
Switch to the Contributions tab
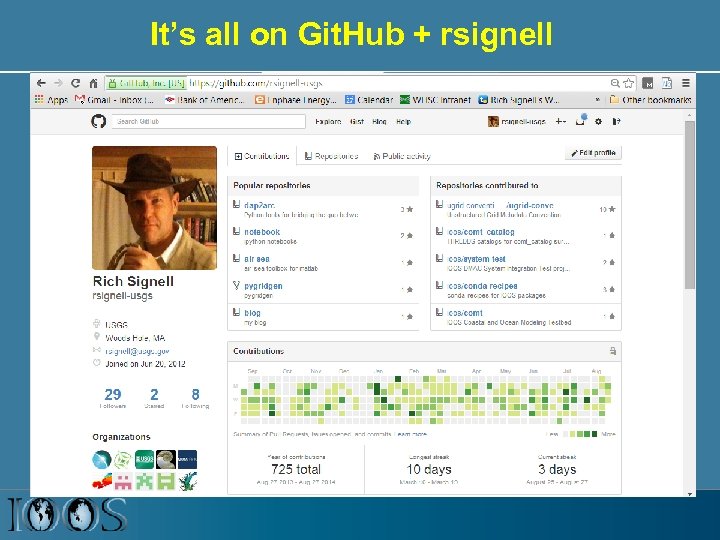(x=262, y=156)
